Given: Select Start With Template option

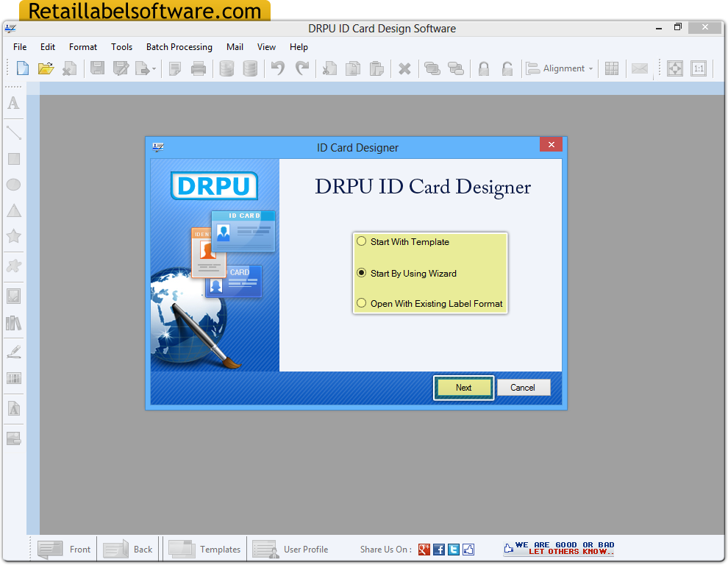Looking at the screenshot, I should coord(403,241).
